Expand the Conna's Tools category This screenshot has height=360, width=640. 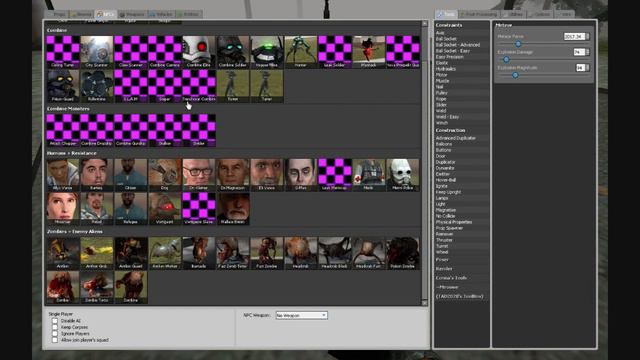(x=451, y=278)
